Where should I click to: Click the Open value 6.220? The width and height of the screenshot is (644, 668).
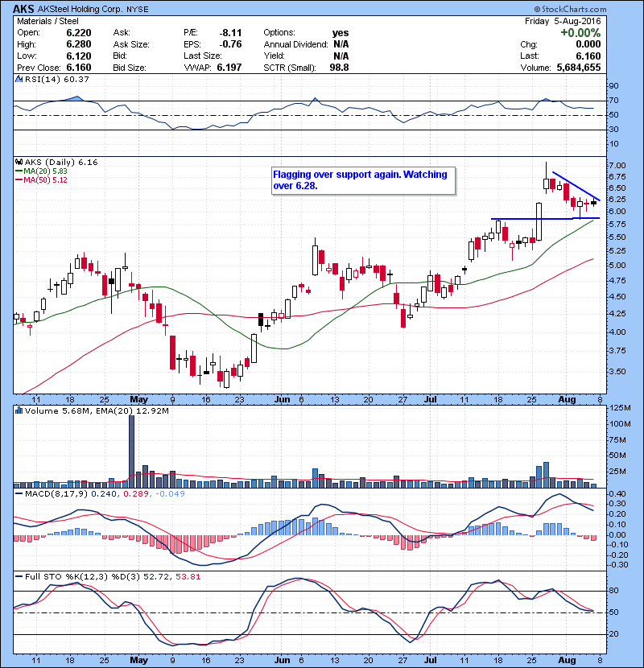coord(78,33)
